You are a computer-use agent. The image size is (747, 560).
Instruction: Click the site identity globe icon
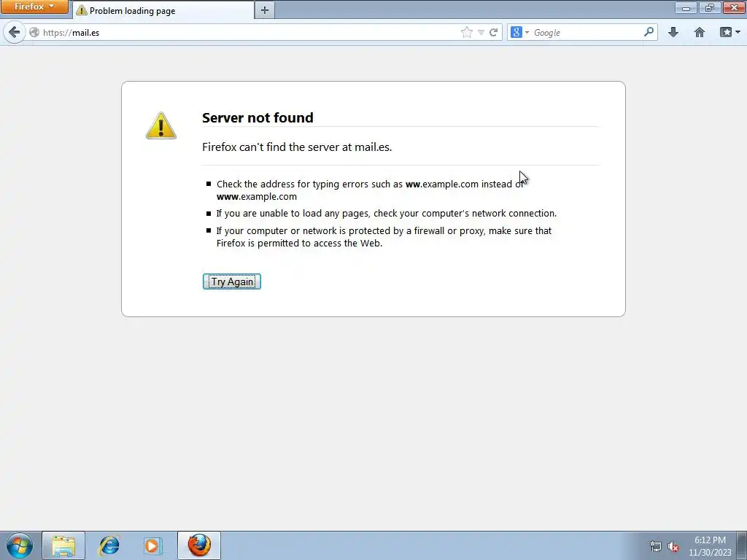coord(34,32)
